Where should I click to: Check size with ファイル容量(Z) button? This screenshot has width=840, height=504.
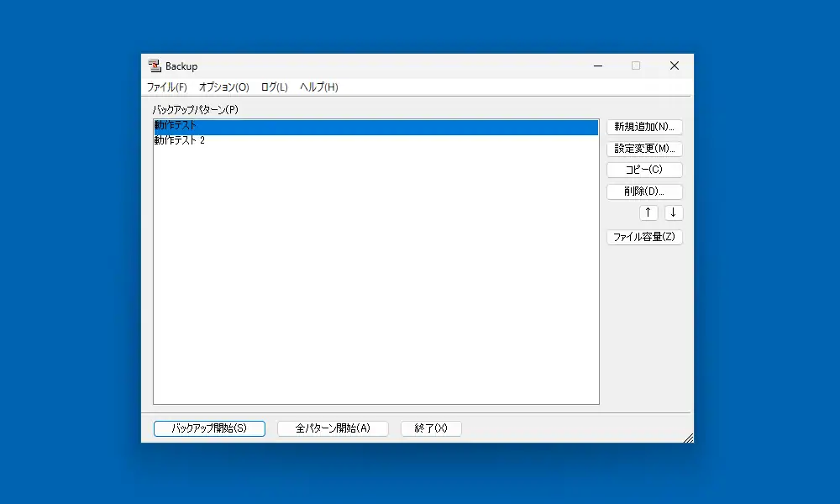tap(644, 237)
